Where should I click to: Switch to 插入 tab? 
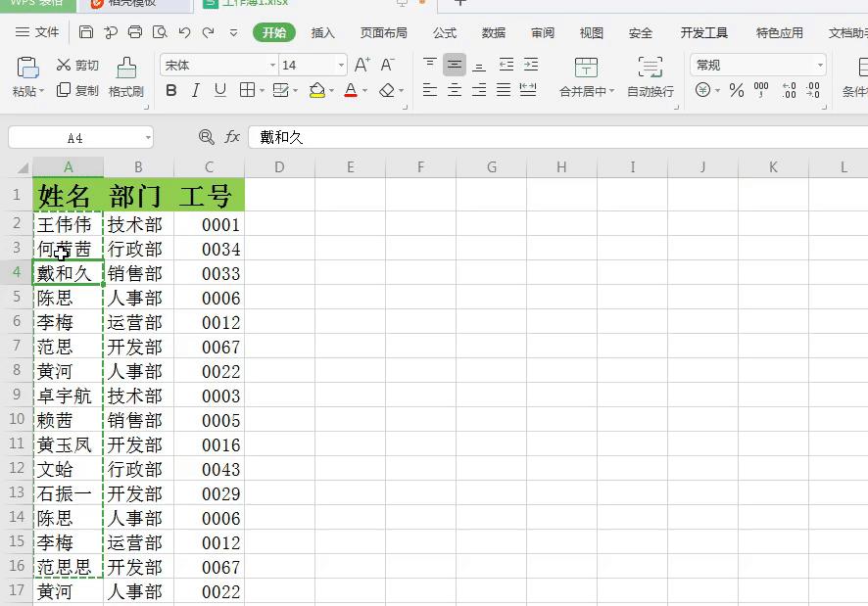(322, 32)
